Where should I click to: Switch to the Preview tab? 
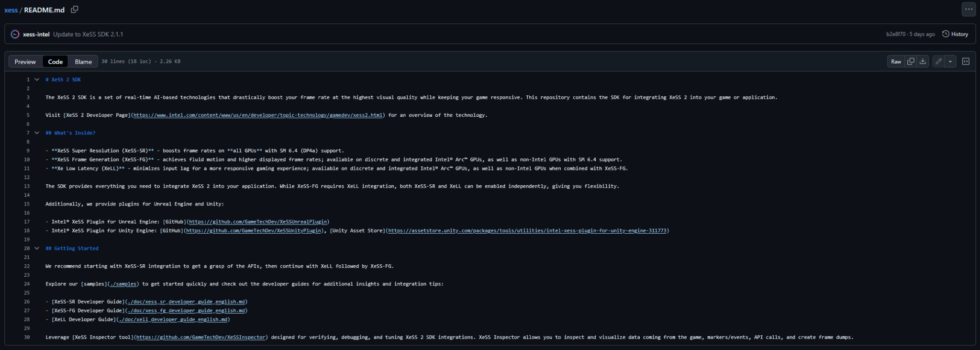coord(25,61)
